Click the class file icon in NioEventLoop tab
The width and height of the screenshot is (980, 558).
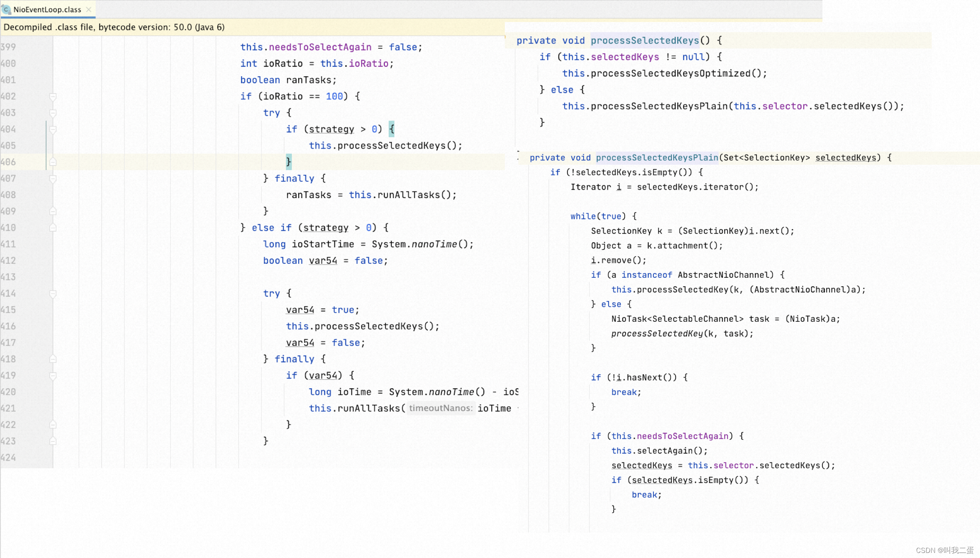[6, 9]
